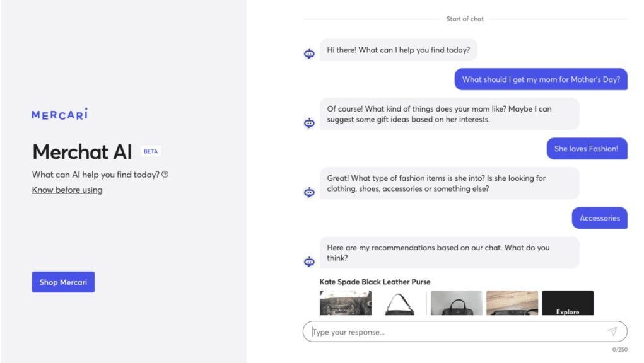Click the "Great! What type of fashion" message
Screen dimensions: 644x363
pyautogui.click(x=449, y=183)
